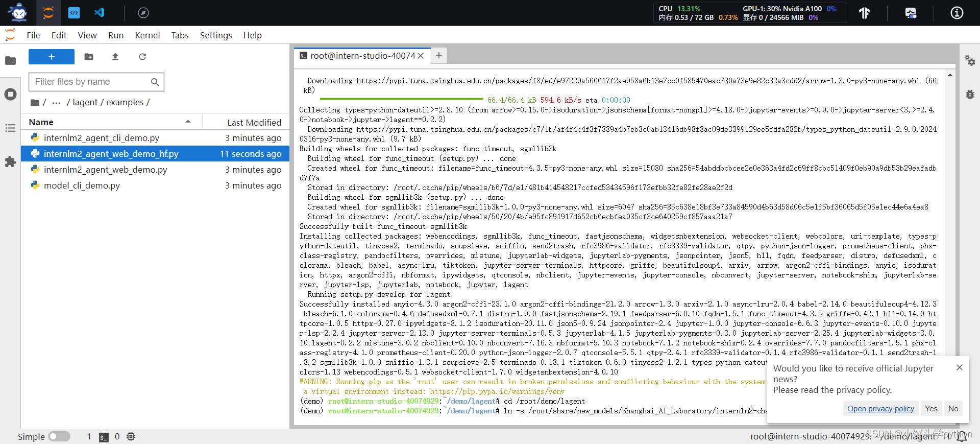Click the root folder icon in breadcrumb

35,103
